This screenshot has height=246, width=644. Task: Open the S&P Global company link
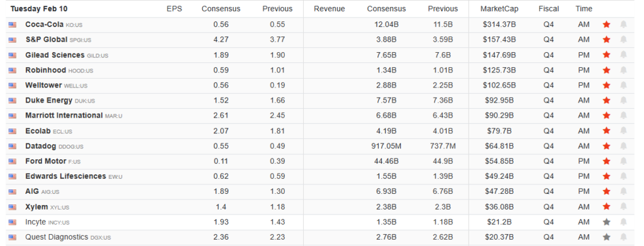tap(47, 40)
